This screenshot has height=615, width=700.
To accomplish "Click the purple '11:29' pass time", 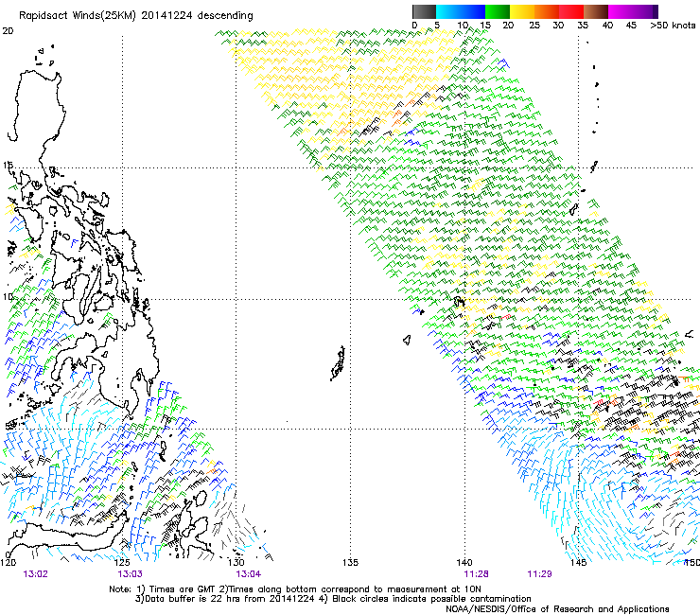I will coord(539,574).
